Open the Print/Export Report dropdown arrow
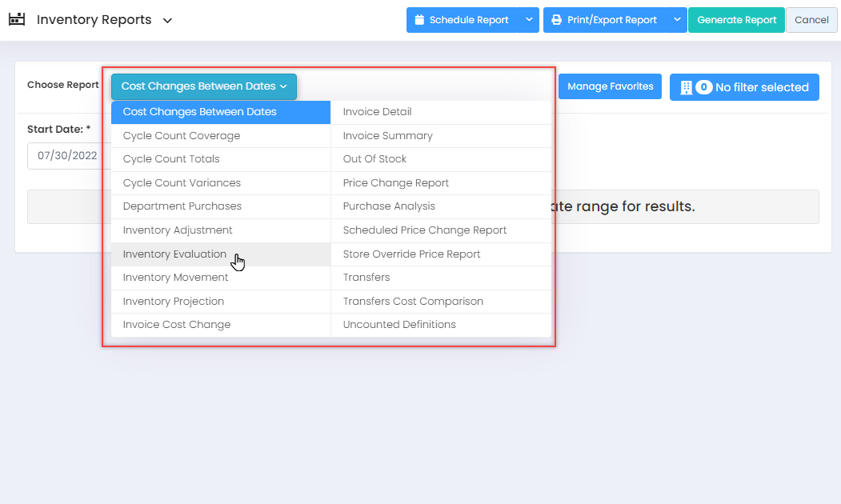841x504 pixels. pos(677,20)
